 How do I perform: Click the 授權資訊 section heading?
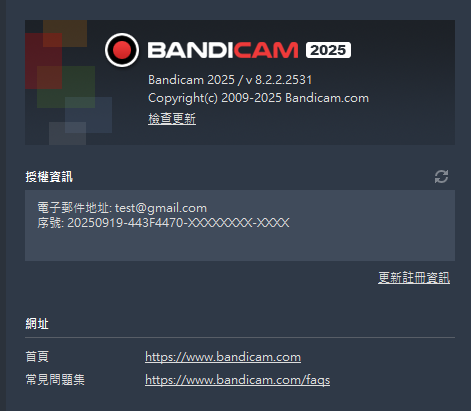pyautogui.click(x=49, y=177)
